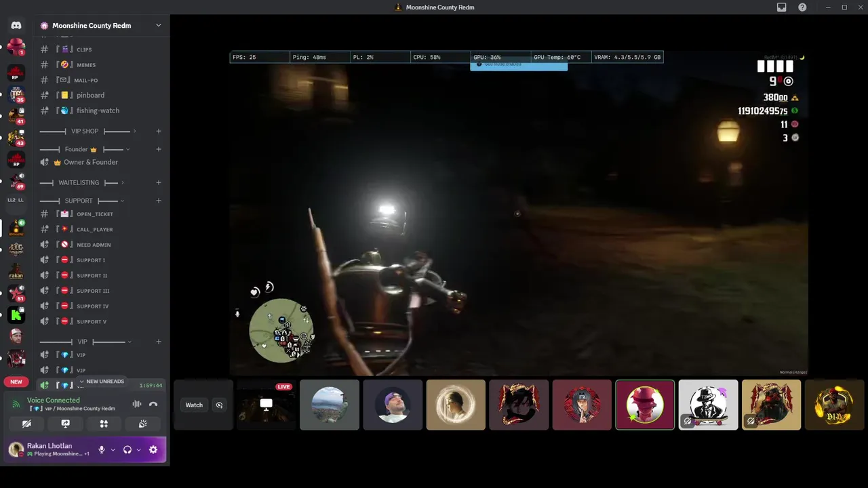Open Discord home direct messages icon
This screenshot has width=868, height=488.
pyautogui.click(x=16, y=25)
